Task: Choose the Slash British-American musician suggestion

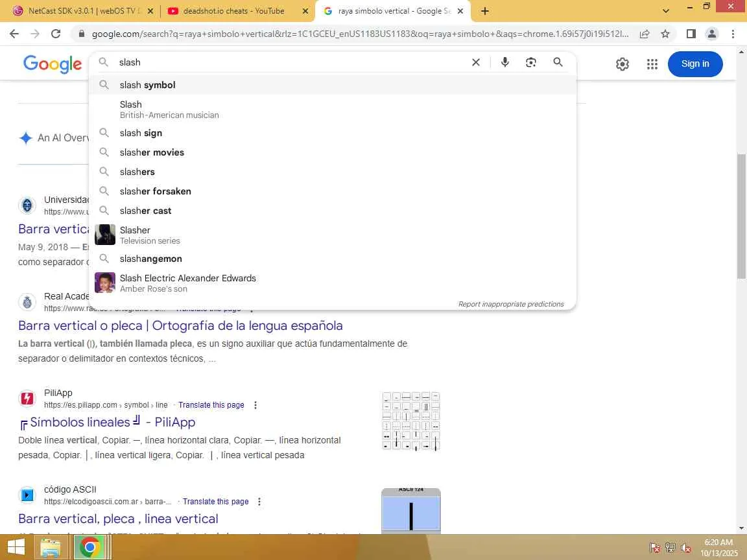Action: click(x=333, y=109)
